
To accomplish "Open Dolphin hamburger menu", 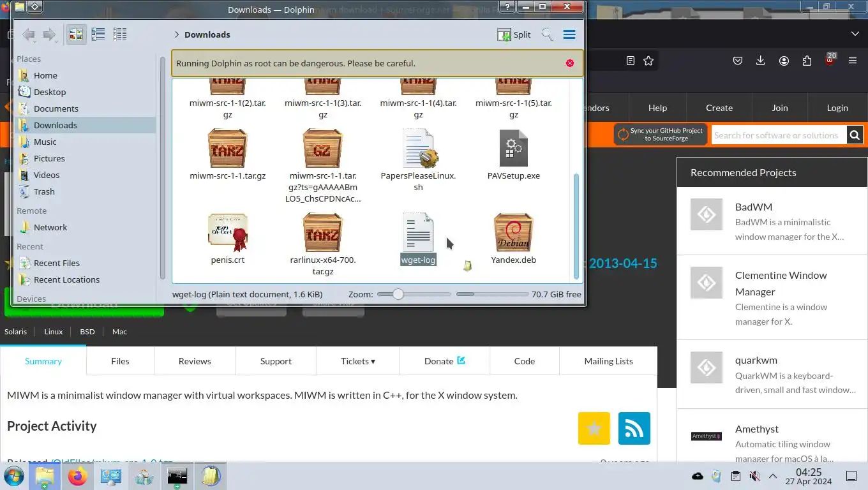I will click(569, 34).
